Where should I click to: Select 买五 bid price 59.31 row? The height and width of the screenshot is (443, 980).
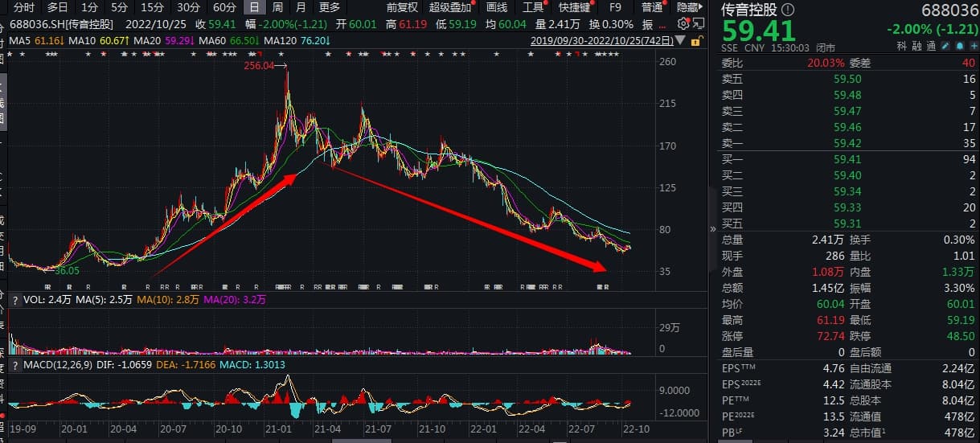(849, 224)
